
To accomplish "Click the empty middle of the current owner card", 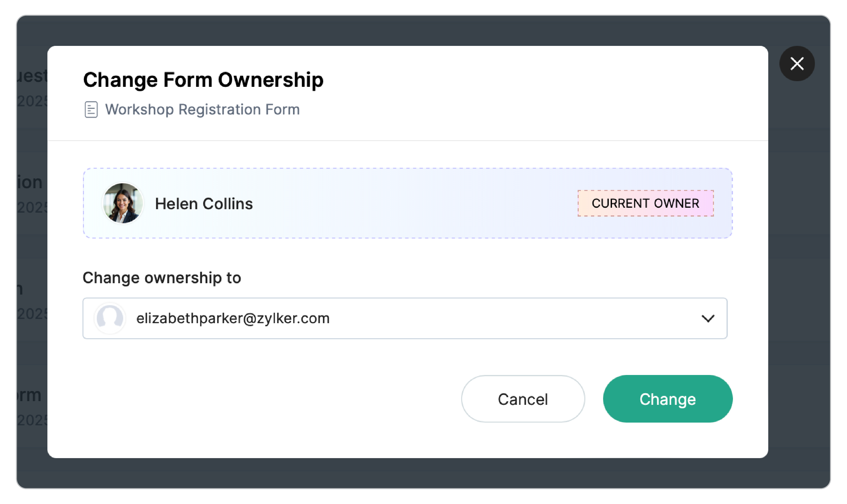I will (408, 203).
